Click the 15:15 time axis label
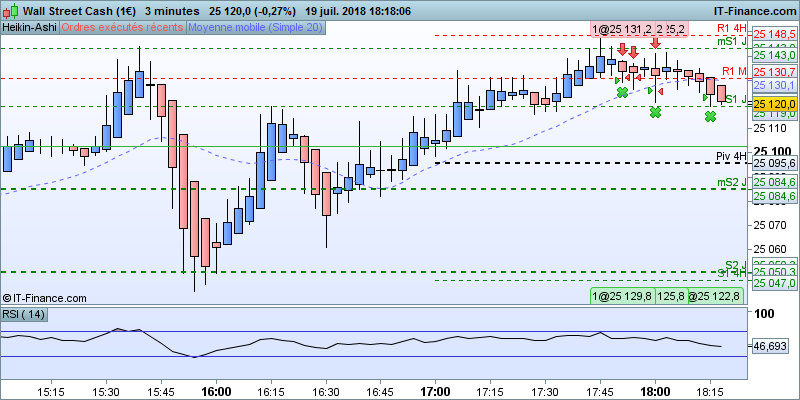The height and width of the screenshot is (400, 800). (x=52, y=391)
